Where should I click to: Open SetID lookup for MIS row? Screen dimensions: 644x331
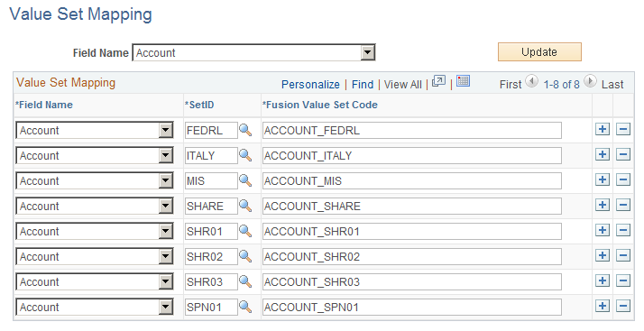click(x=245, y=180)
